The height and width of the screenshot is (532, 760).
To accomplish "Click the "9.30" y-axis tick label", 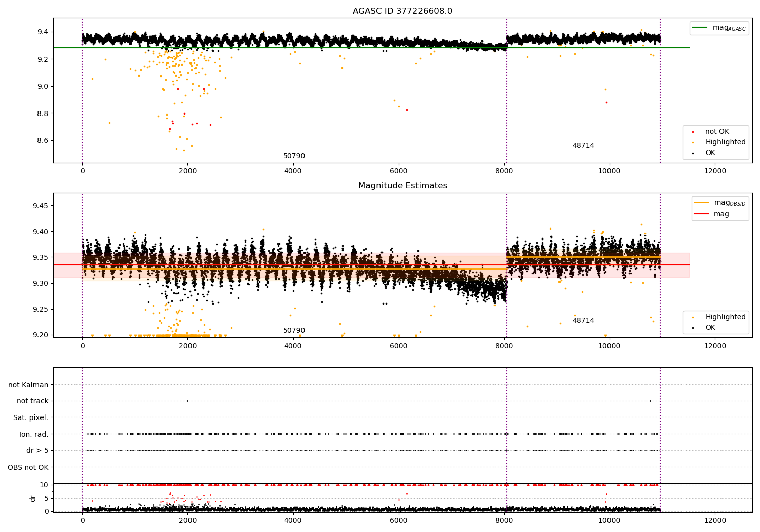I will [x=40, y=284].
